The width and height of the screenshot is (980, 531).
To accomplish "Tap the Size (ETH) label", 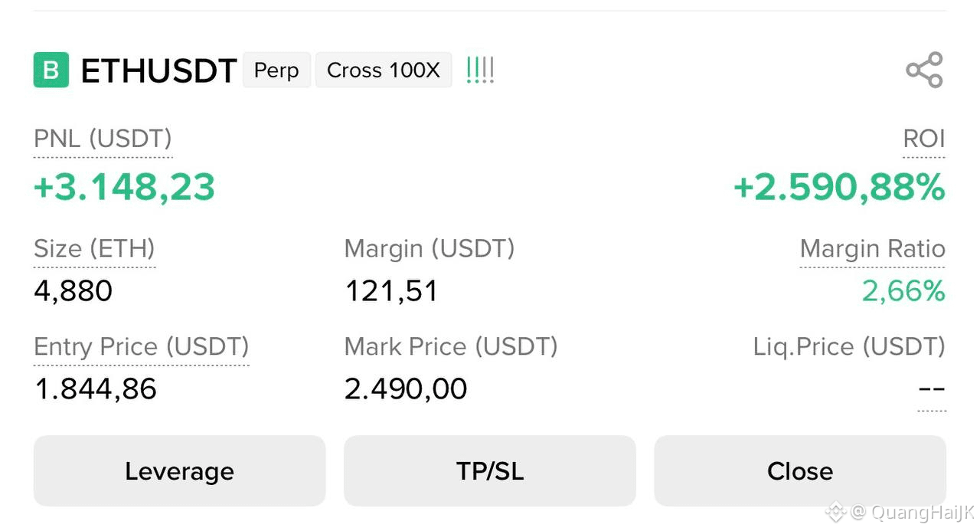I will click(94, 249).
